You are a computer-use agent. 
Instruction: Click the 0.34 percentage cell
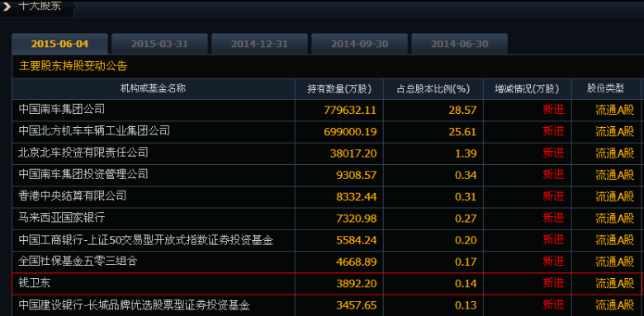[466, 175]
